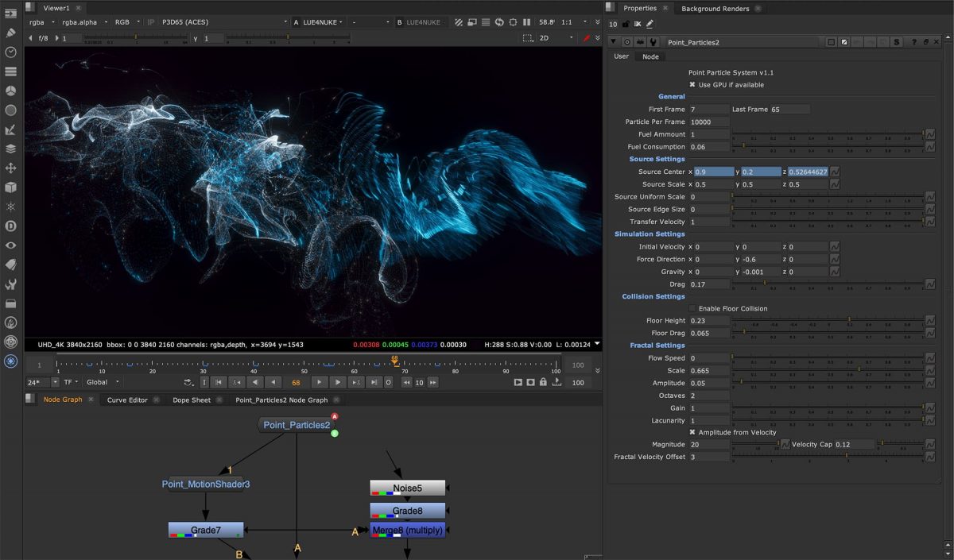Toggle Amplitude from Velocity checkbox

[692, 432]
